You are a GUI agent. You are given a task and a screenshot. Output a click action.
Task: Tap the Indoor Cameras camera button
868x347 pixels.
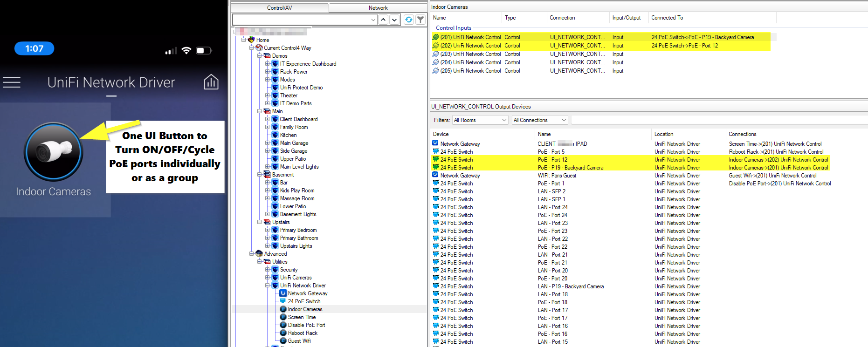[x=54, y=151]
